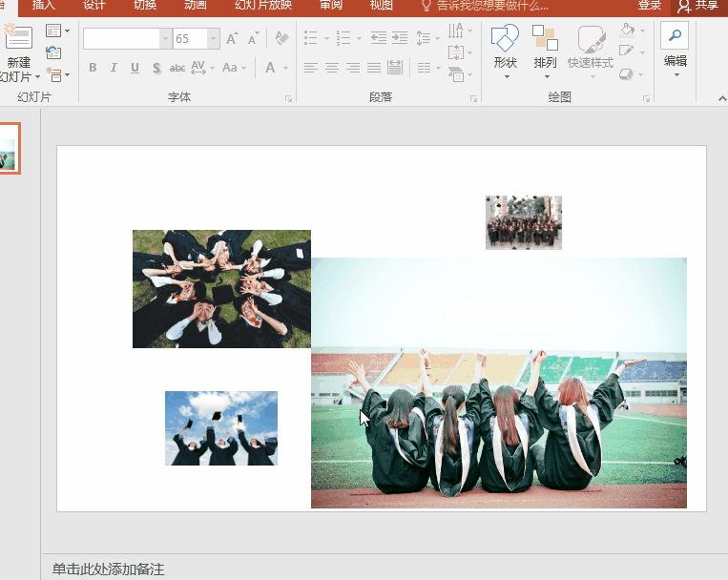Image resolution: width=728 pixels, height=580 pixels.
Task: Toggle Italic formatting
Action: pos(114,68)
